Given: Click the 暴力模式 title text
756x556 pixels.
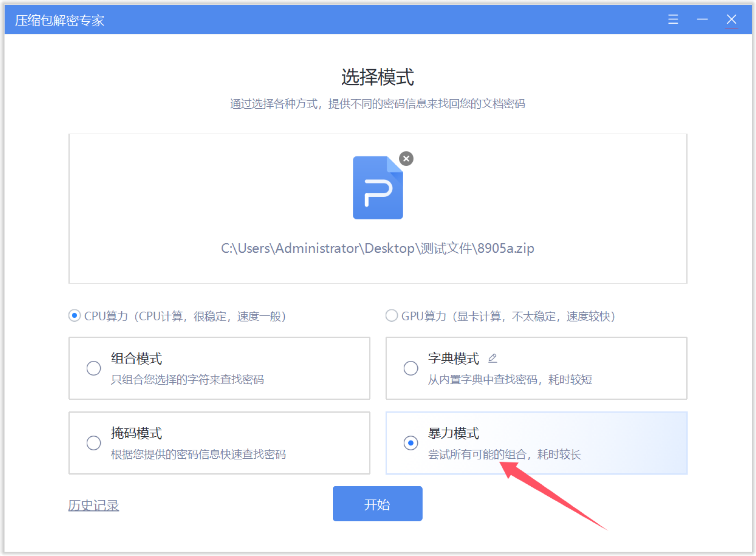Looking at the screenshot, I should pos(454,433).
